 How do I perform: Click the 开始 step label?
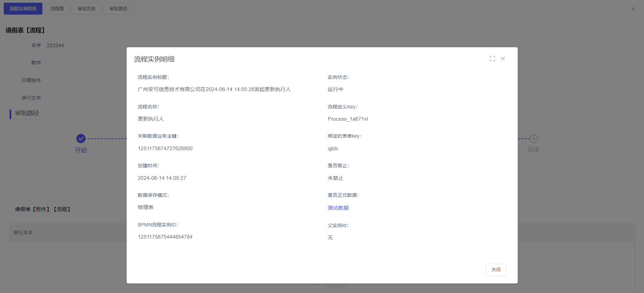click(x=81, y=150)
